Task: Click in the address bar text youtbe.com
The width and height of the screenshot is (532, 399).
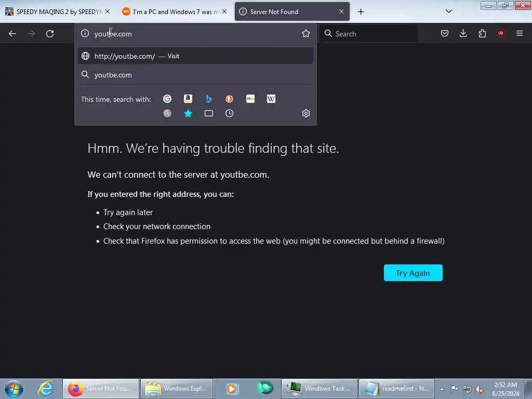Action: (113, 34)
